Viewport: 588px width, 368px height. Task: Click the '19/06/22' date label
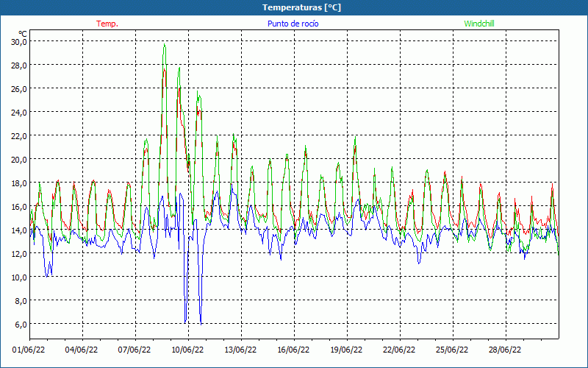point(346,350)
